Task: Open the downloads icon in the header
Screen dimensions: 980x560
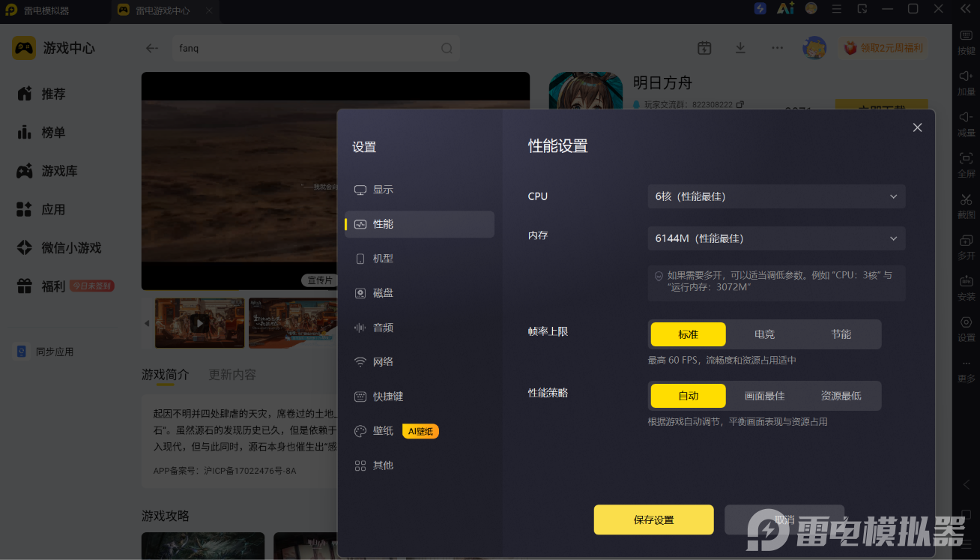Action: [x=740, y=48]
